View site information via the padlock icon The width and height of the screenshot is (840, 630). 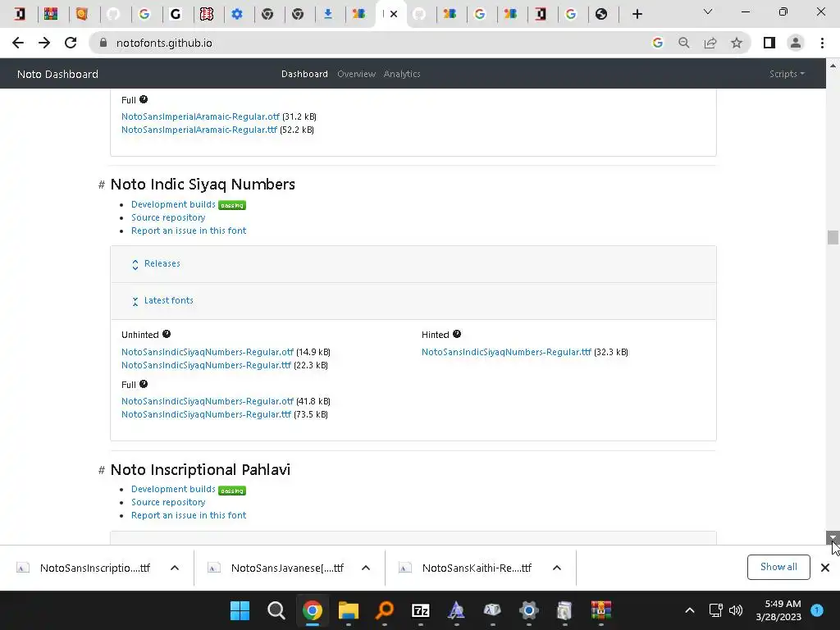click(103, 43)
